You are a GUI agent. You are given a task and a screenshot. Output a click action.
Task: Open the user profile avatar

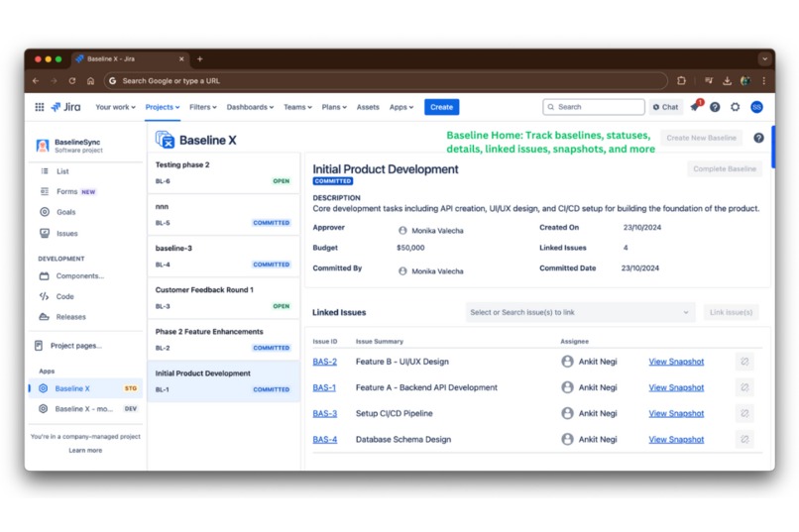click(756, 107)
